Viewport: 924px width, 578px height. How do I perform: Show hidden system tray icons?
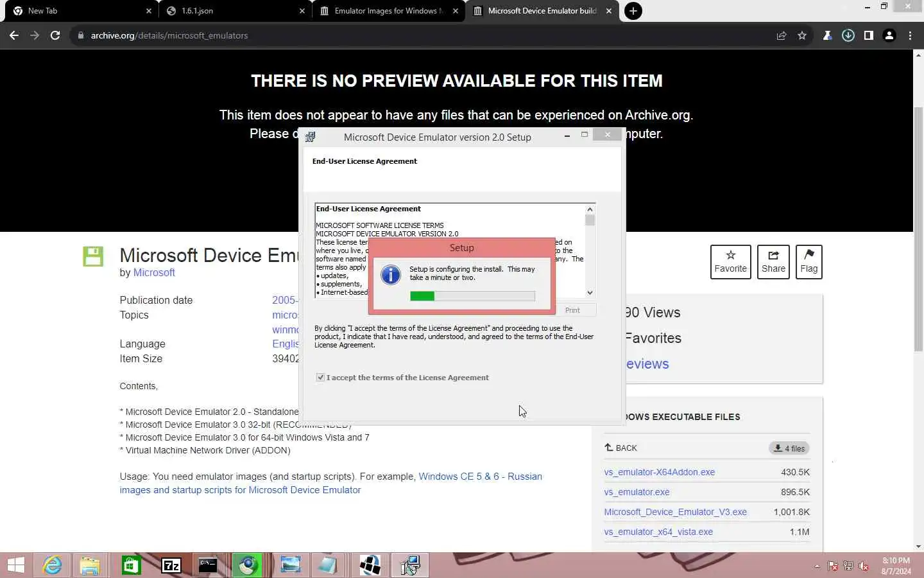pos(817,566)
